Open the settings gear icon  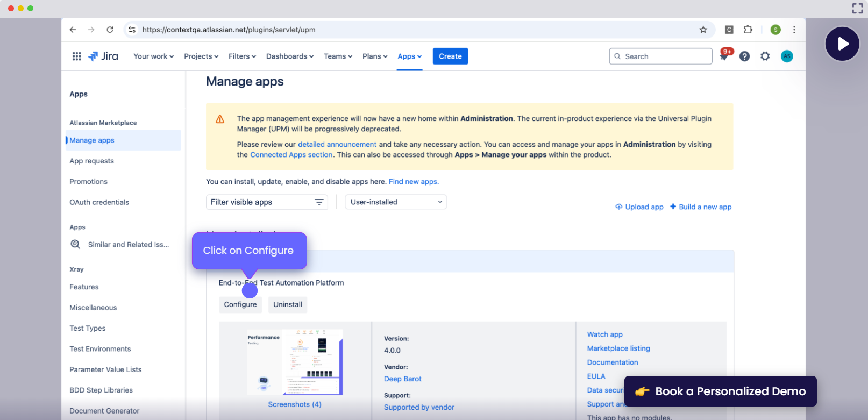765,56
